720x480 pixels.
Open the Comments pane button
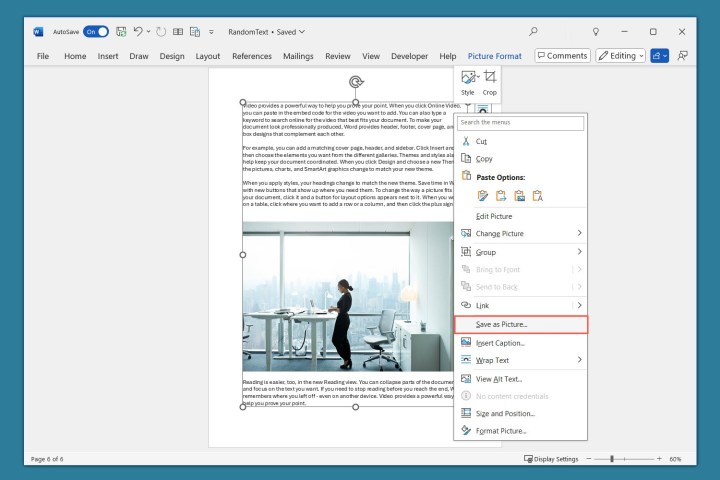[x=562, y=56]
